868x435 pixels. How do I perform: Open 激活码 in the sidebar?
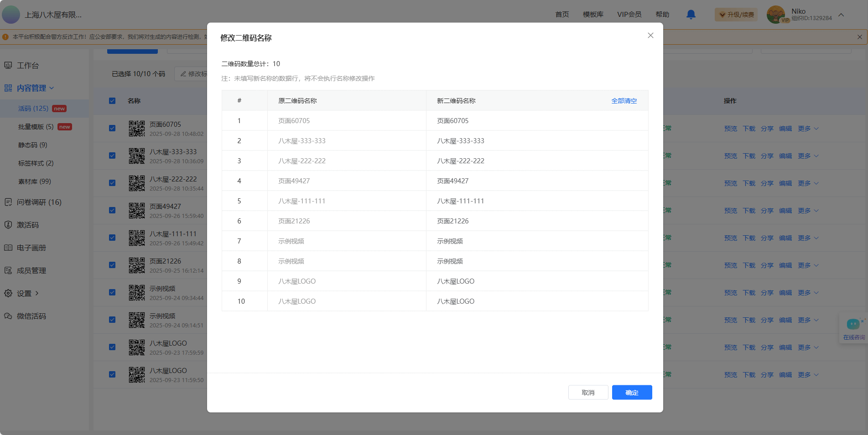pos(28,225)
